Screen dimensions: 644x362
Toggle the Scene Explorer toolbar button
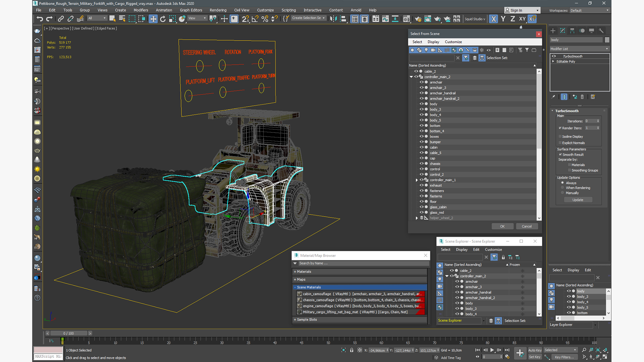(x=355, y=19)
